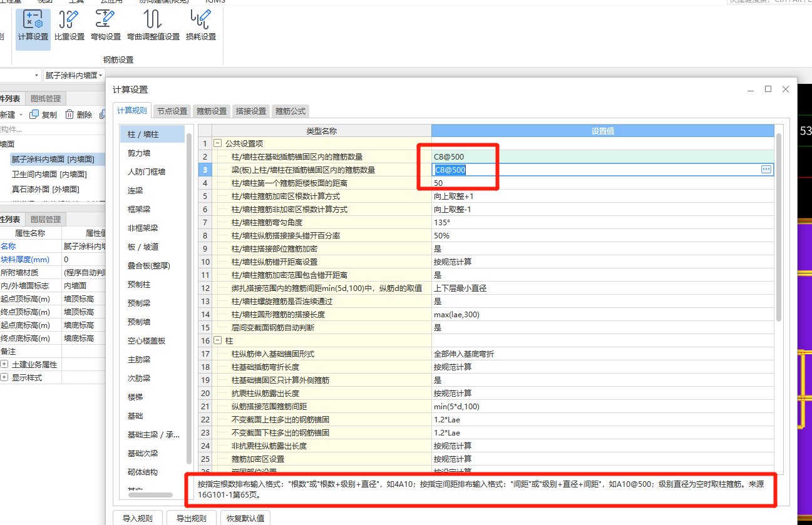Click 设置值 column header
The image size is (812, 525).
point(603,131)
